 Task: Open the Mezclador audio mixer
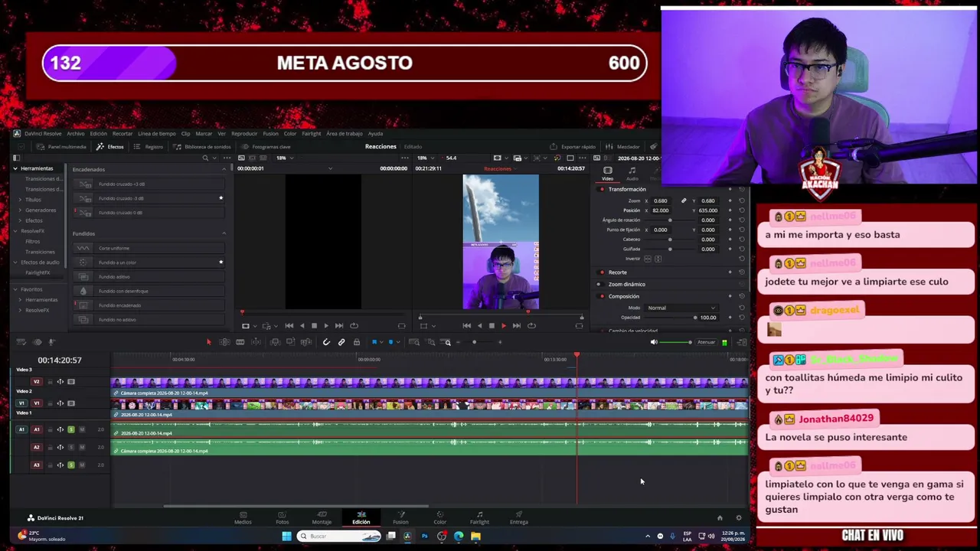click(624, 147)
